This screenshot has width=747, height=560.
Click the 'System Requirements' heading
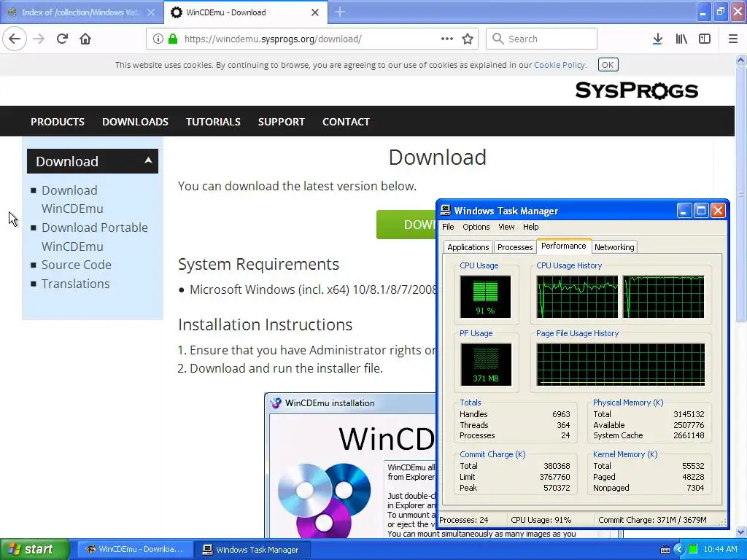259,264
